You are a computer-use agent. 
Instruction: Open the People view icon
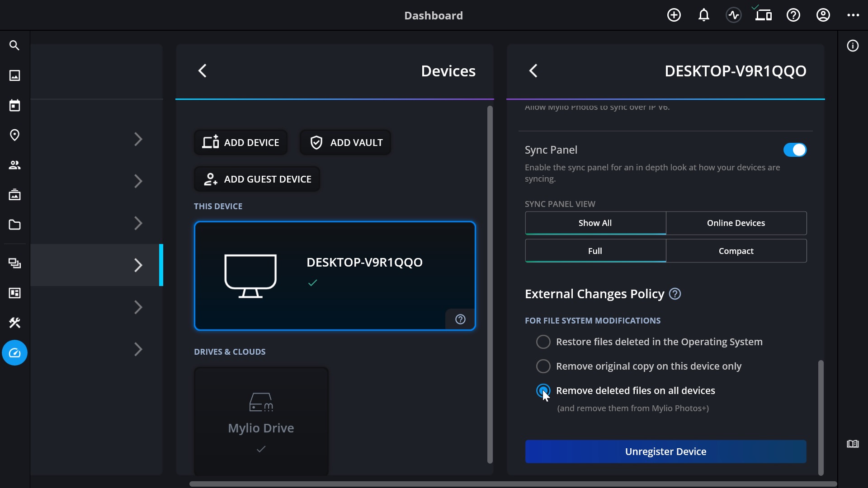[x=14, y=165]
